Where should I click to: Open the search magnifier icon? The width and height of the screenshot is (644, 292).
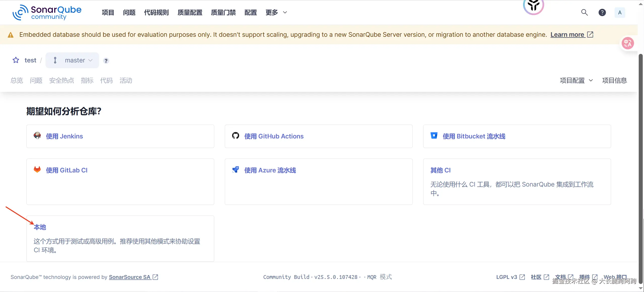[584, 12]
